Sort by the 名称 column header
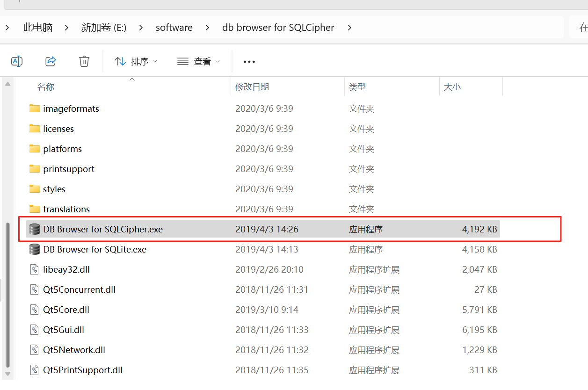This screenshot has width=588, height=390. click(46, 87)
